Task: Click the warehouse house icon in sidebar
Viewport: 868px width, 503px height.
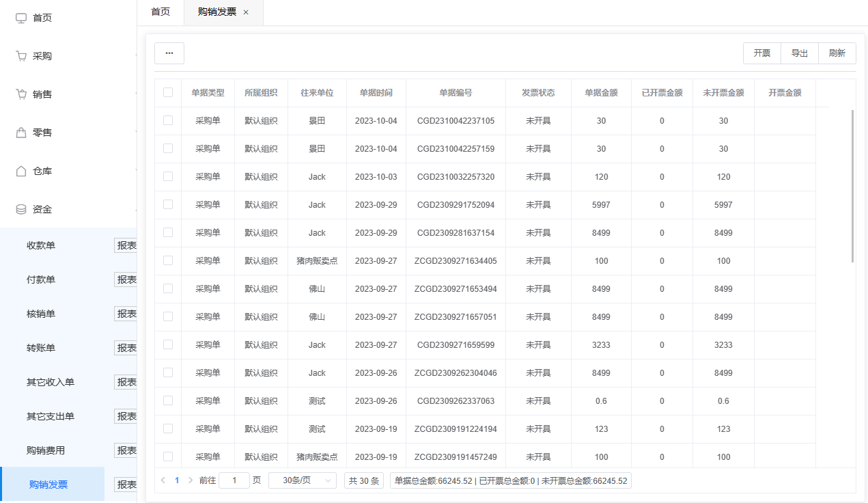Action: click(x=21, y=171)
